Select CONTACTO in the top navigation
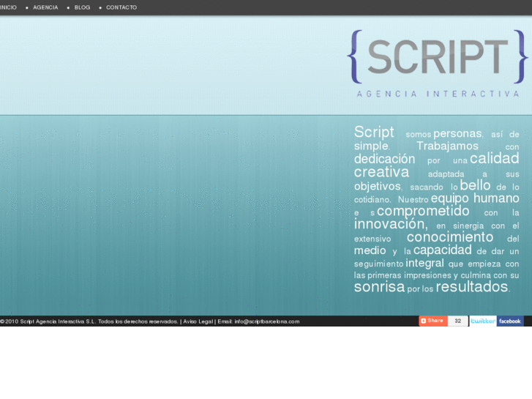This screenshot has height=399, width=532. 121,7
